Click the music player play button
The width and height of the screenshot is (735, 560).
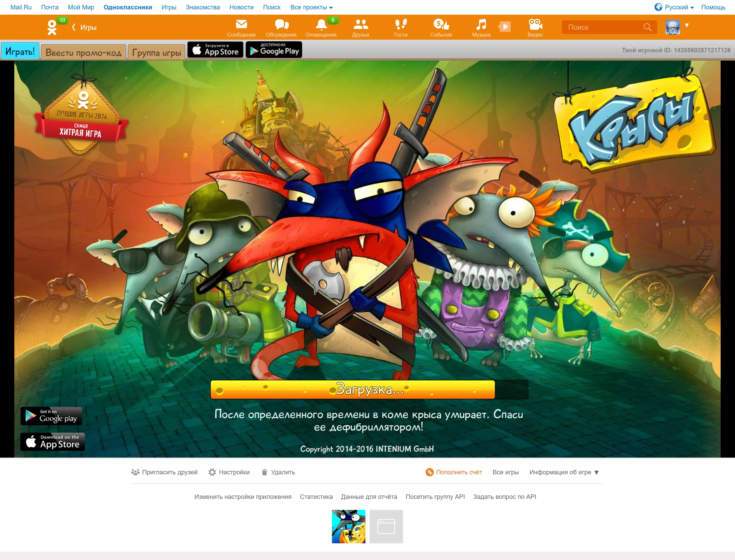505,27
